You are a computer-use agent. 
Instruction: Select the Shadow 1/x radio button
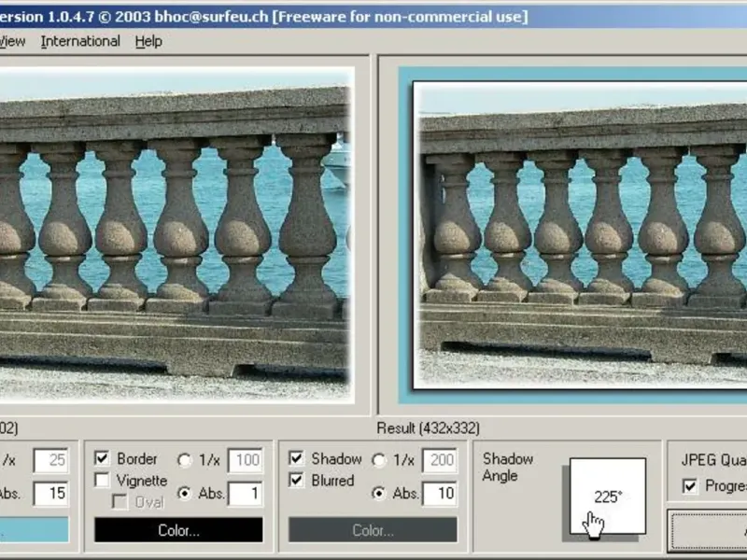click(378, 460)
